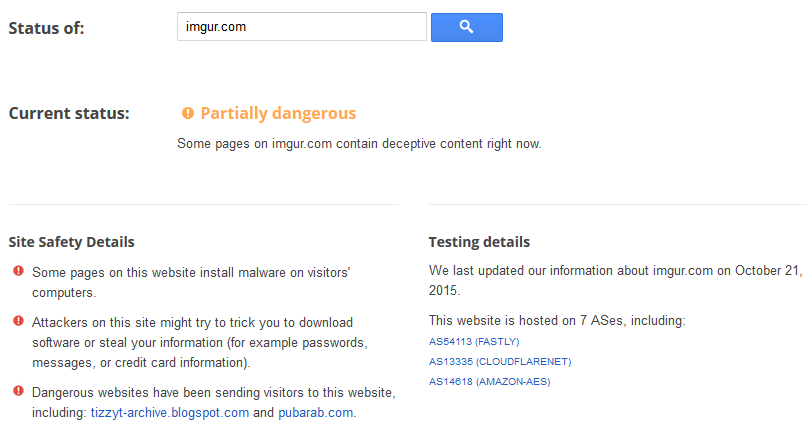Viewport: 807px width, 434px height.
Task: Click the Testing details heading
Action: pos(479,242)
